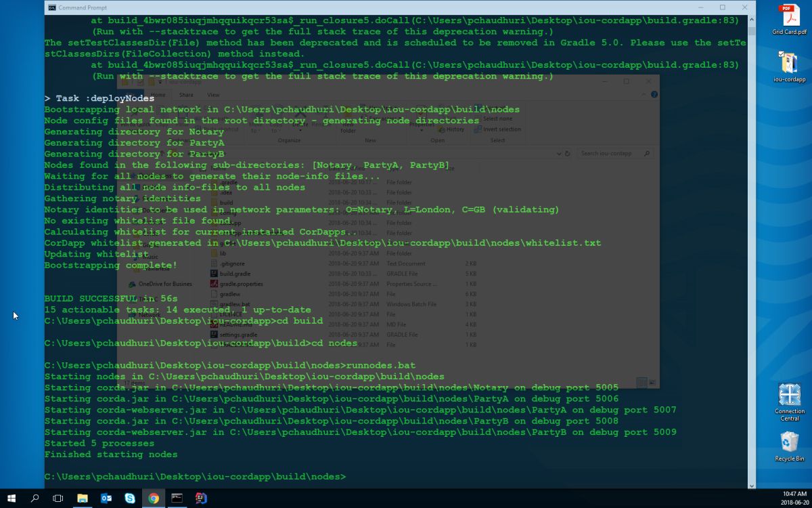Select OneDrive for Business in Explorer sidebar
The height and width of the screenshot is (508, 812).
pyautogui.click(x=160, y=284)
